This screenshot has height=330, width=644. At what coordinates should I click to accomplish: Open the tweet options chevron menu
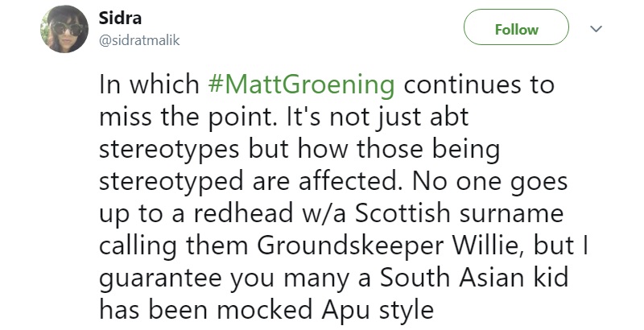click(597, 29)
